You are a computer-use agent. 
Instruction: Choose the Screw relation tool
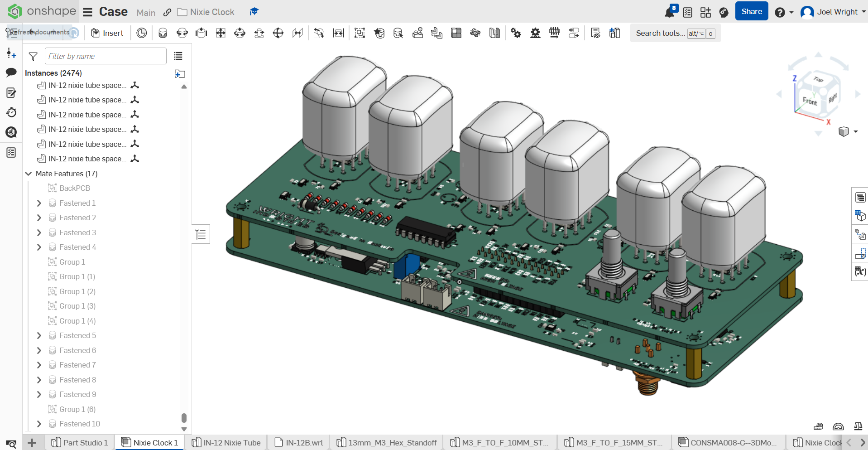554,33
